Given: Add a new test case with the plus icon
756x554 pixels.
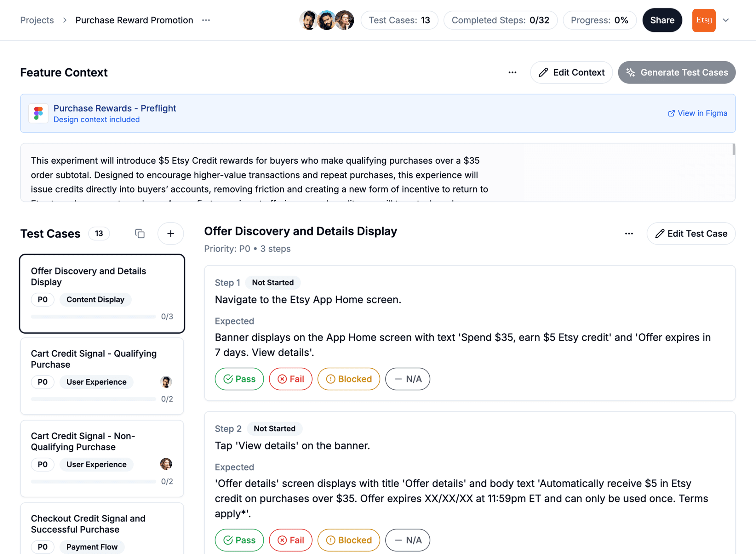Looking at the screenshot, I should click(170, 234).
